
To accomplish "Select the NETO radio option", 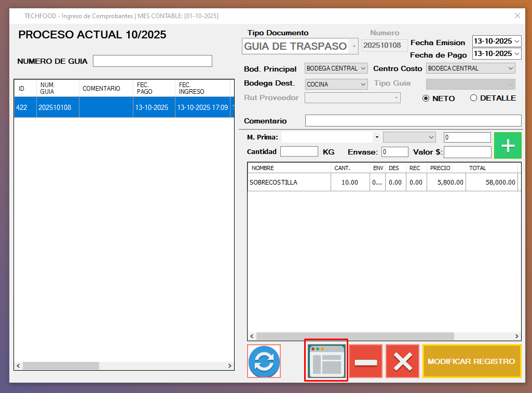I will pyautogui.click(x=426, y=99).
